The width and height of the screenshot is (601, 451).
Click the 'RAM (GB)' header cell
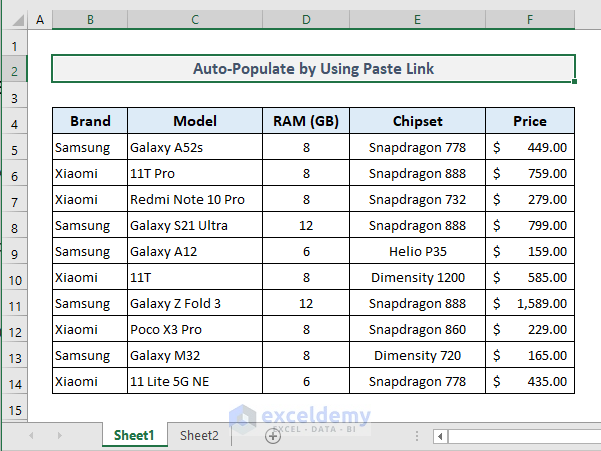(306, 121)
